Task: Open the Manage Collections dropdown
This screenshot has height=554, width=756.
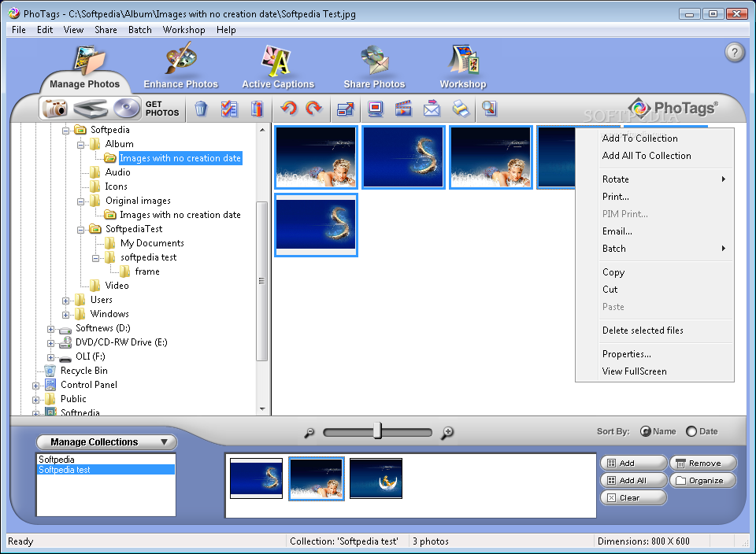Action: [106, 442]
